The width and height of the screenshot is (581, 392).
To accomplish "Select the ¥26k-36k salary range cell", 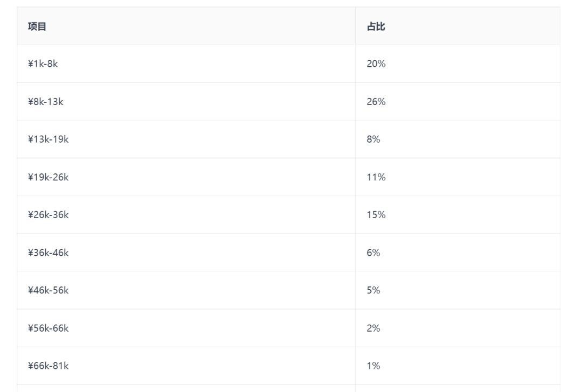I will pyautogui.click(x=186, y=215).
